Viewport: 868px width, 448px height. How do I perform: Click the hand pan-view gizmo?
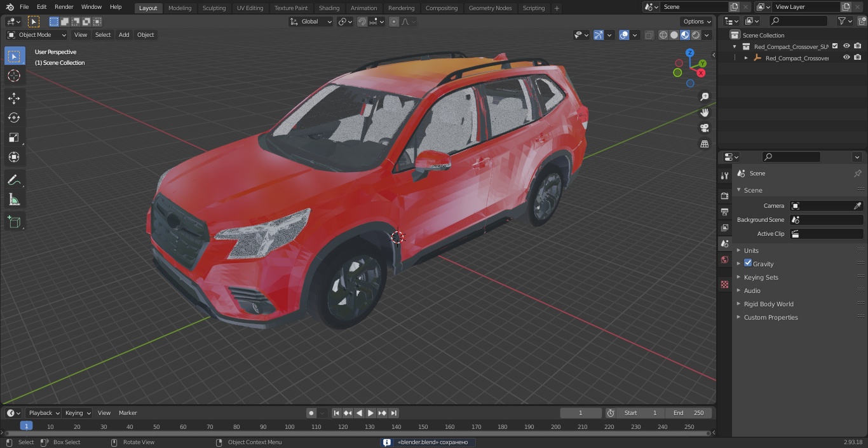click(x=704, y=112)
